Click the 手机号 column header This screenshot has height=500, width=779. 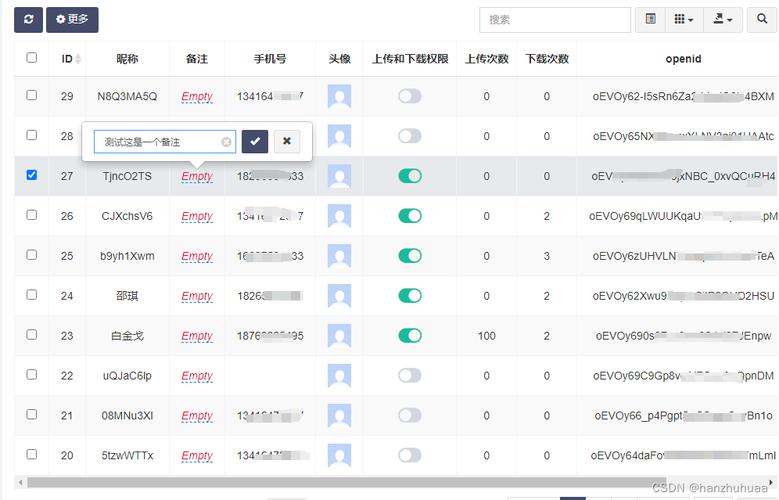(x=270, y=59)
